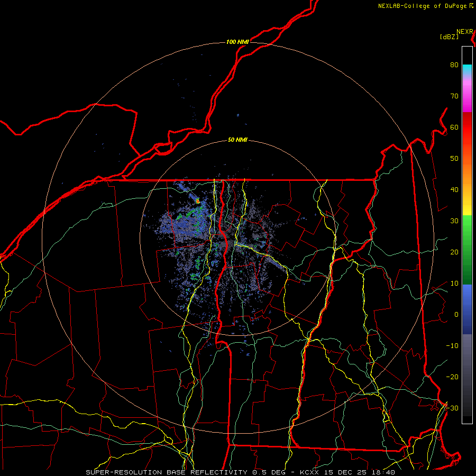This screenshot has height=476, width=476.
Task: Click the NEXR label above color bar
Action: 465,32
